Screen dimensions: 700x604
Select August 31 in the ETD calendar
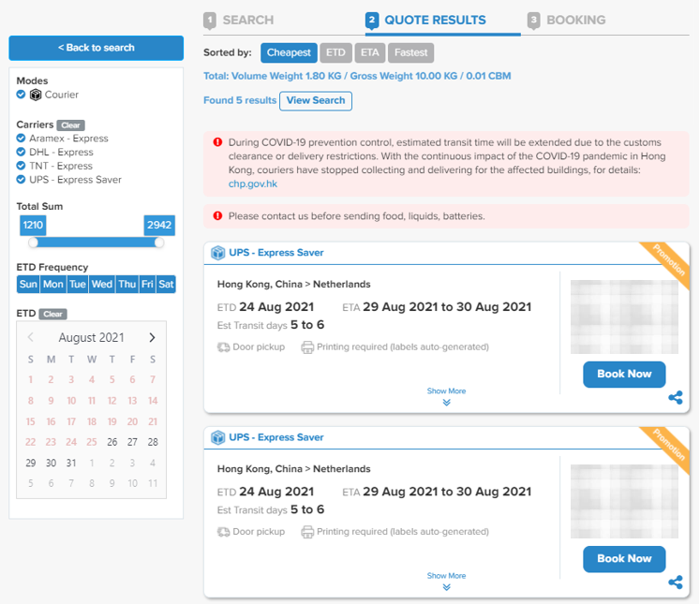pos(71,463)
